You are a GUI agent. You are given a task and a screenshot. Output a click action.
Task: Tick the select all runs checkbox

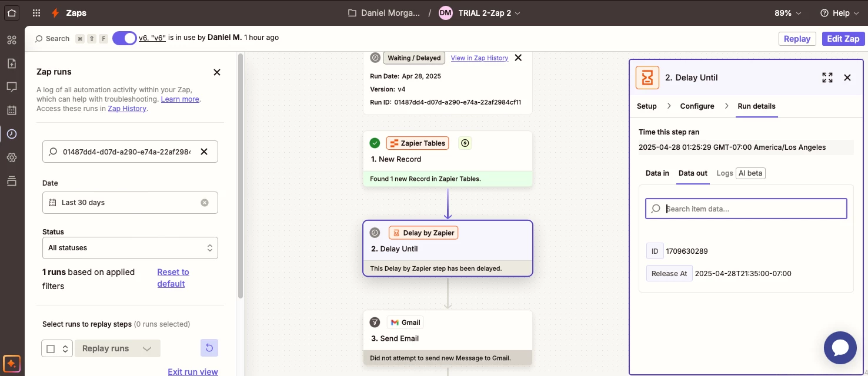click(x=51, y=349)
